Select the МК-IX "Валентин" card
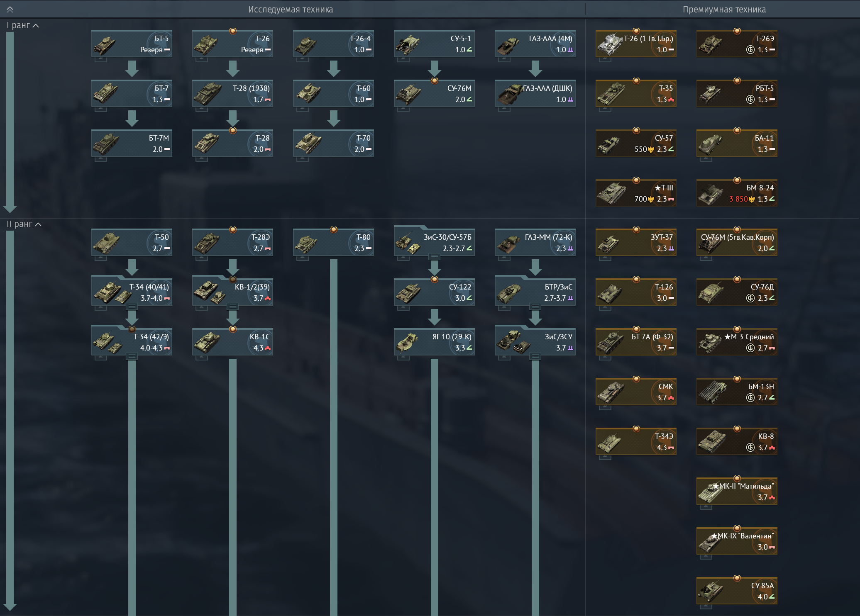The height and width of the screenshot is (616, 860). 737,541
